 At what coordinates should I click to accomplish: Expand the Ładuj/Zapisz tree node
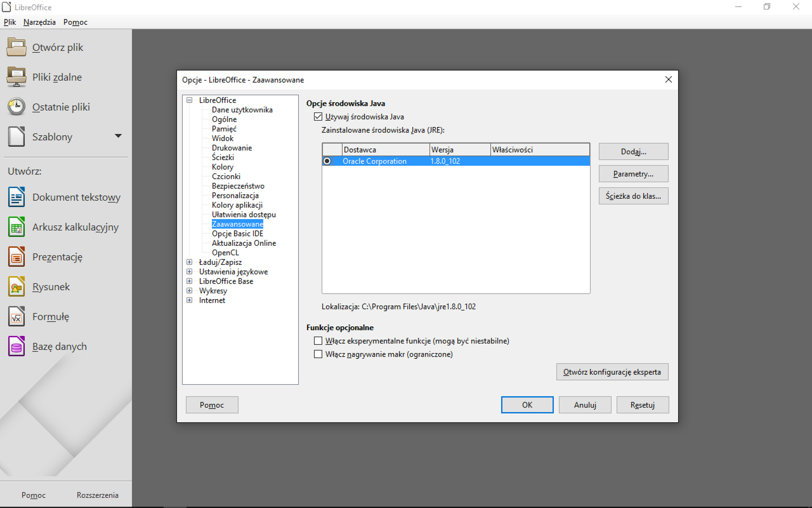point(189,262)
